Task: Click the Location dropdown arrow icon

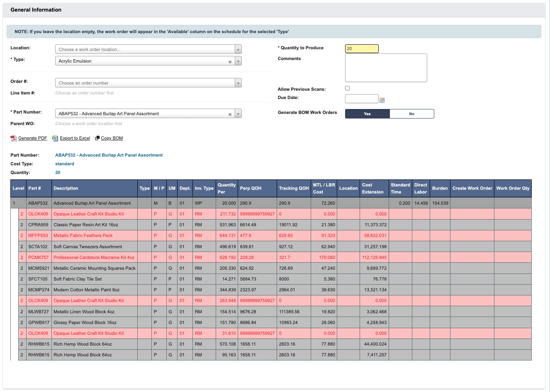Action: [x=238, y=49]
